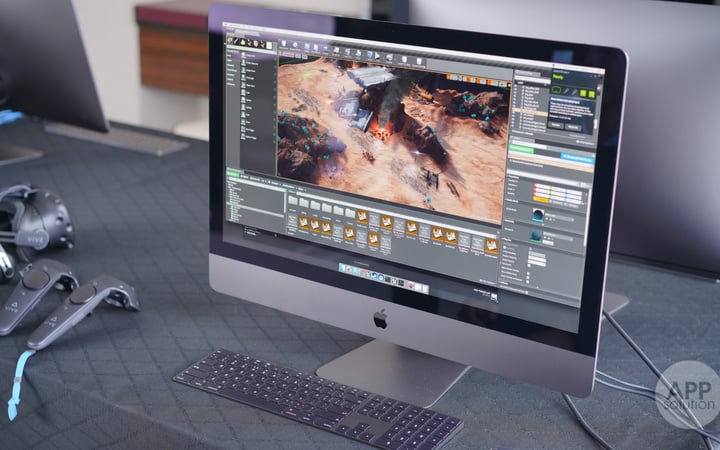Viewport: 720px width, 450px height.
Task: Select Player Start in the Place actors list
Action: tap(250, 85)
